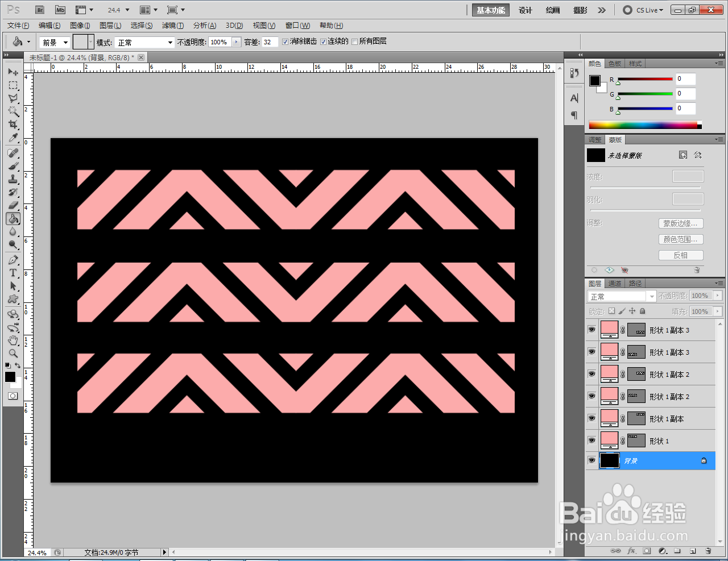Click Delete layer trash icon in Layers panel
The image size is (728, 561).
click(708, 551)
